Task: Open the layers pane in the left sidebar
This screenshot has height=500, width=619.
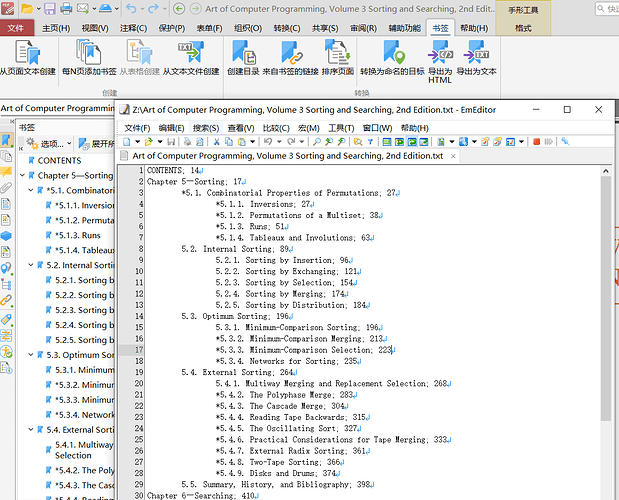Action: (x=6, y=236)
